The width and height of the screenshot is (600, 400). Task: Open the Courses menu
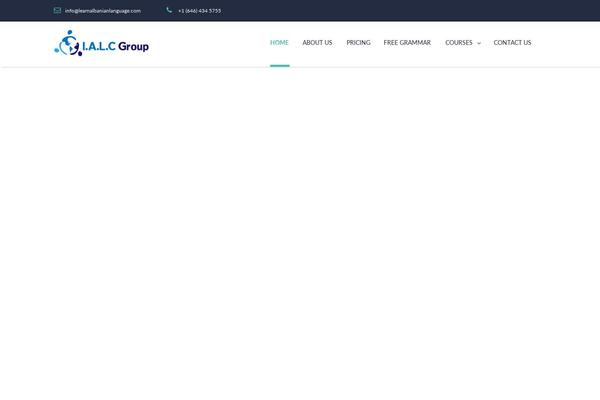pos(459,42)
